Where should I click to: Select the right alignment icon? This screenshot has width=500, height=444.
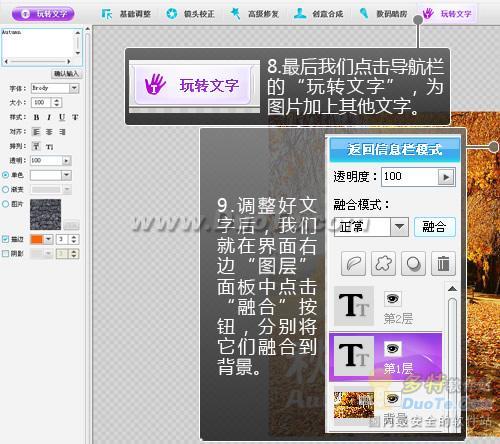pyautogui.click(x=62, y=132)
